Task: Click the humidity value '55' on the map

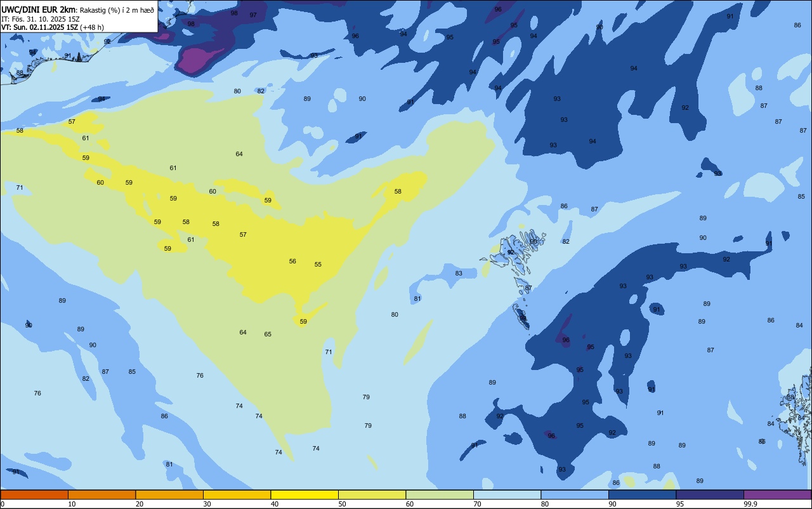Action: coord(318,265)
